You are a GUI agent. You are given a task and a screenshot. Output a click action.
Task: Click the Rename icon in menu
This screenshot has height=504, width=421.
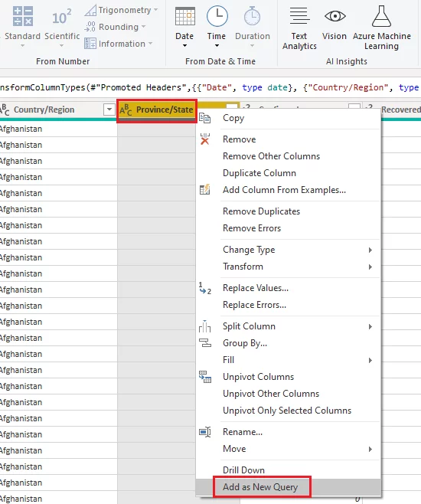tap(205, 432)
